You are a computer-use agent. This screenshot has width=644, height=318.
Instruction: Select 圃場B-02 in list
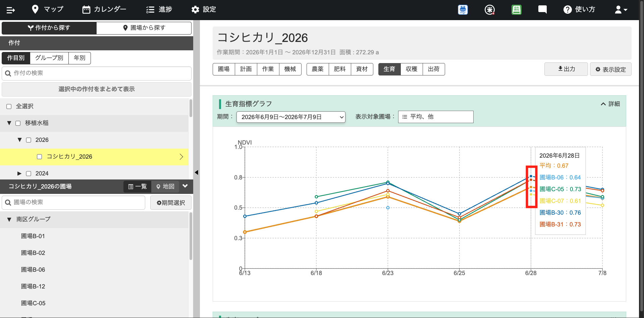tap(33, 253)
